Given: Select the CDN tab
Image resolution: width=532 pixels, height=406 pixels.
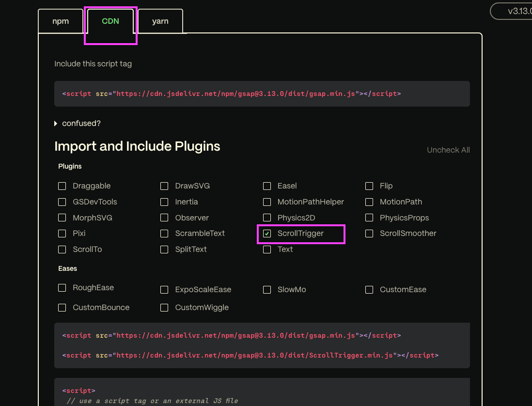Looking at the screenshot, I should 110,21.
